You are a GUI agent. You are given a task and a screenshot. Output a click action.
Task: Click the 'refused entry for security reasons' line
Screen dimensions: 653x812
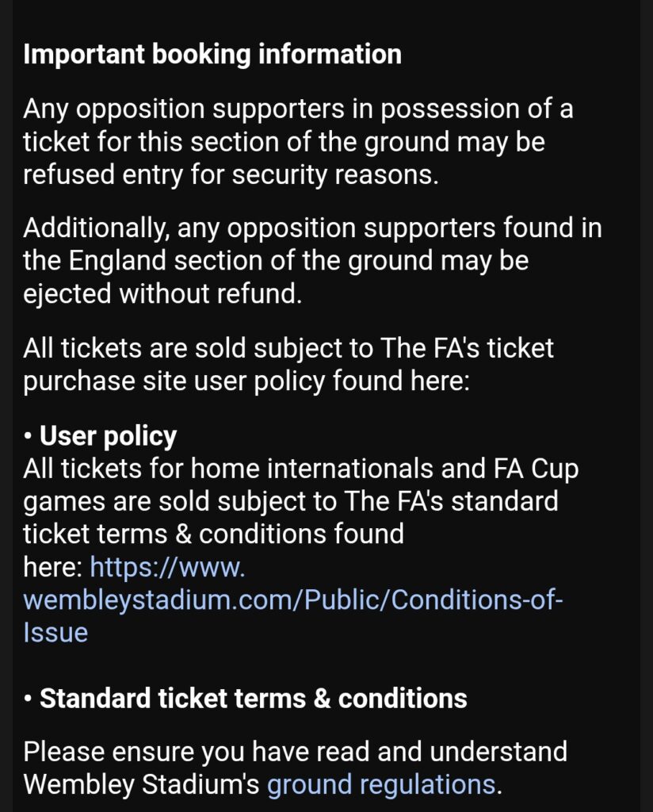point(230,174)
